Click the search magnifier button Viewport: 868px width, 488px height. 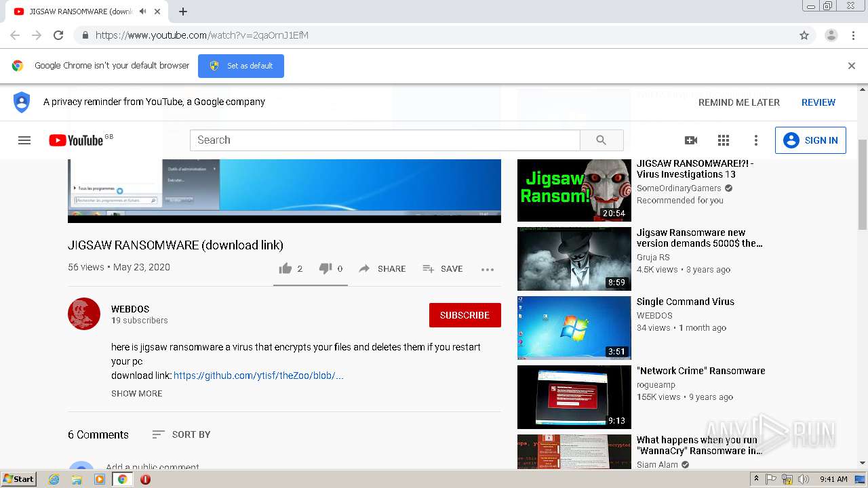point(601,140)
